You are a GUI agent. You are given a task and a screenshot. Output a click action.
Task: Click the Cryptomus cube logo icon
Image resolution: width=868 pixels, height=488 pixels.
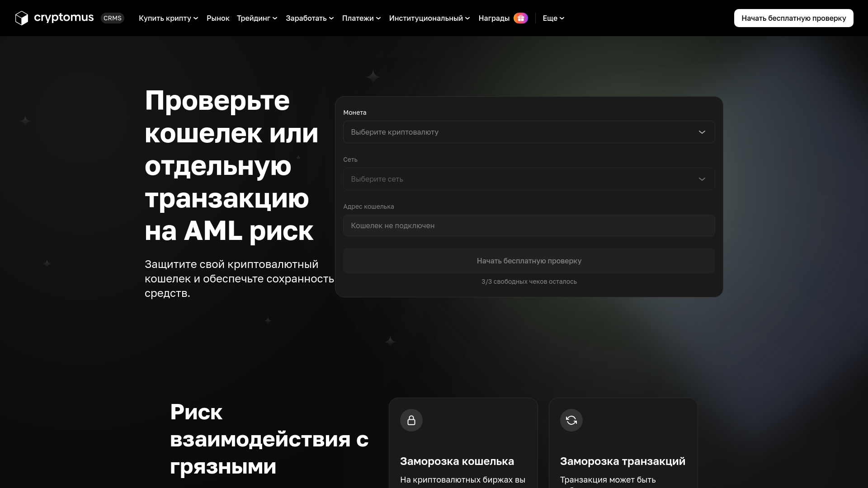(22, 18)
